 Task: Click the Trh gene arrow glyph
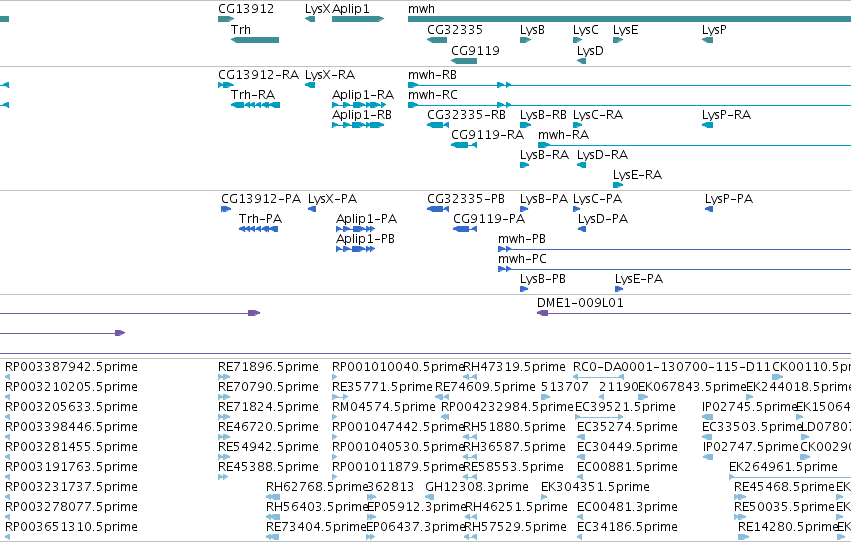pyautogui.click(x=255, y=40)
